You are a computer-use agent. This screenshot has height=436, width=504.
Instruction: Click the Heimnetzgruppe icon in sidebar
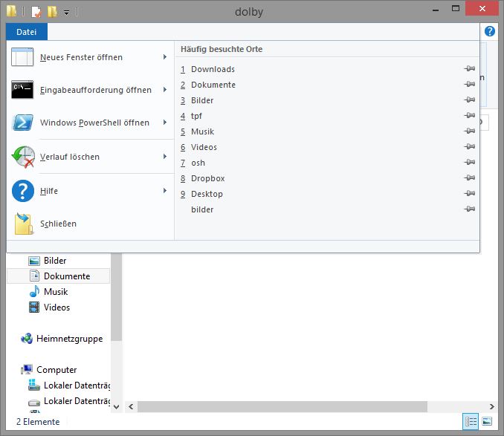click(x=27, y=339)
